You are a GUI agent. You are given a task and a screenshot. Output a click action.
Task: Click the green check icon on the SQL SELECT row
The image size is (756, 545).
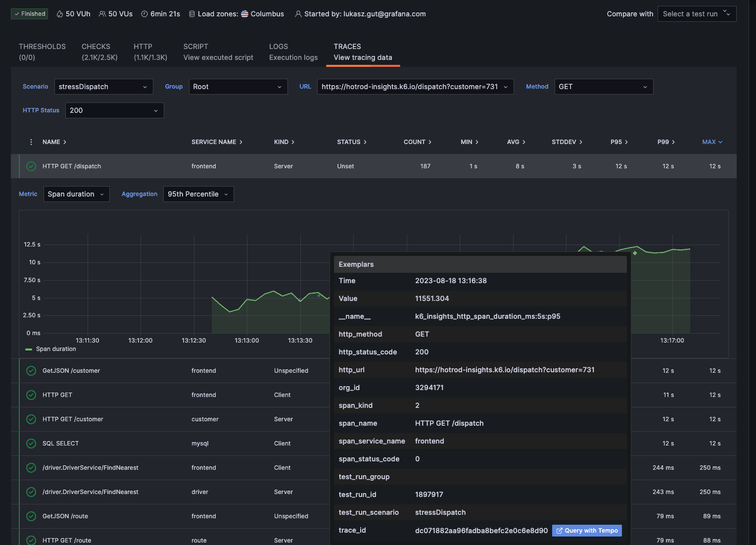click(x=31, y=443)
